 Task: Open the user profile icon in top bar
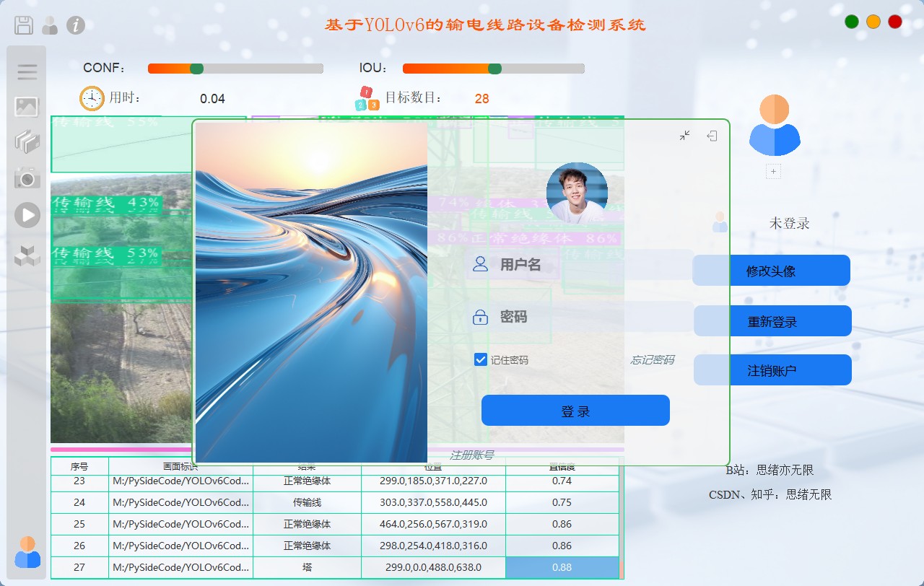50,25
